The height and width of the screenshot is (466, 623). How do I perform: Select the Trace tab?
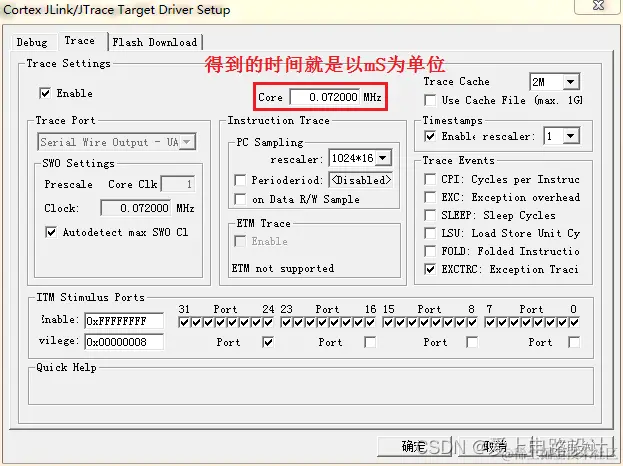coord(80,41)
